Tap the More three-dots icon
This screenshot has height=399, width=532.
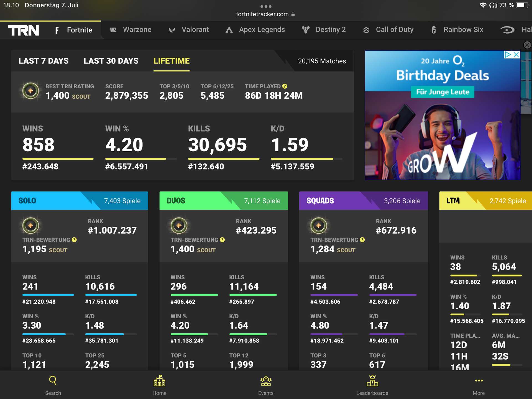pyautogui.click(x=479, y=381)
